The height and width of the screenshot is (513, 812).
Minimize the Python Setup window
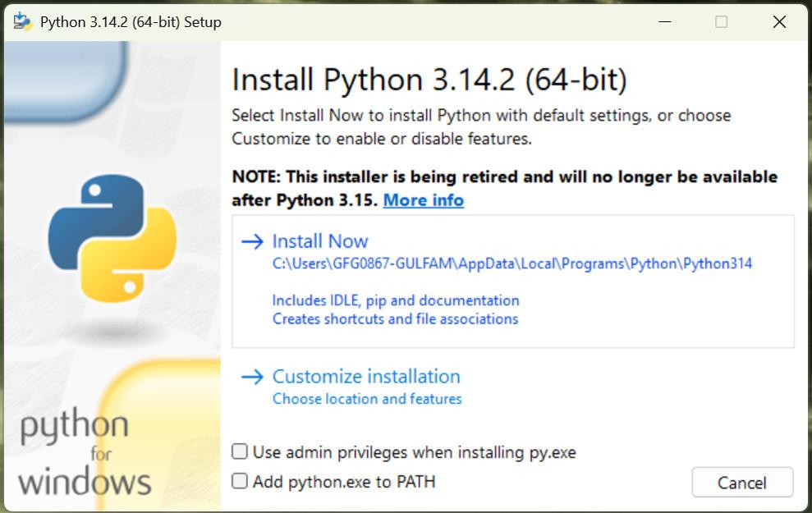[665, 22]
